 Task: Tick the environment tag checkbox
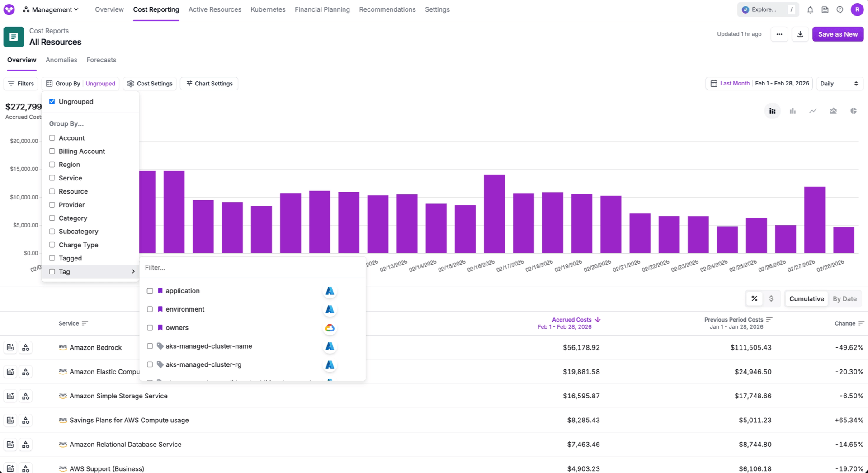point(150,309)
